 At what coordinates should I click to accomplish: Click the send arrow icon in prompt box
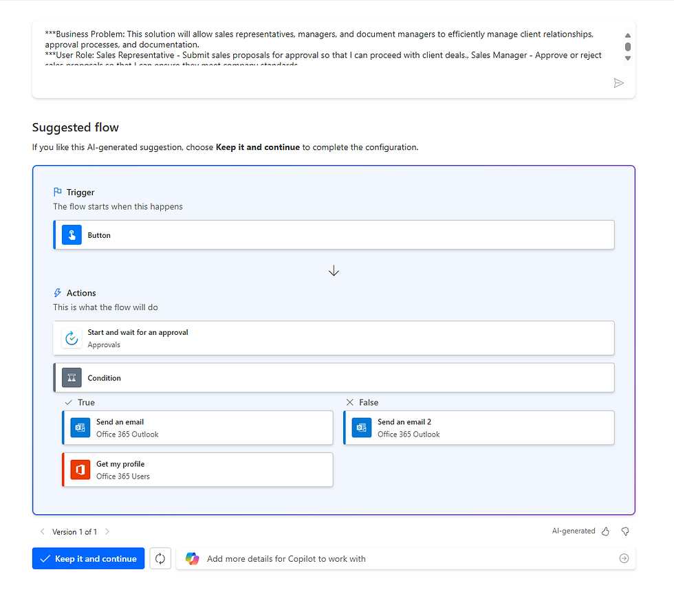618,83
